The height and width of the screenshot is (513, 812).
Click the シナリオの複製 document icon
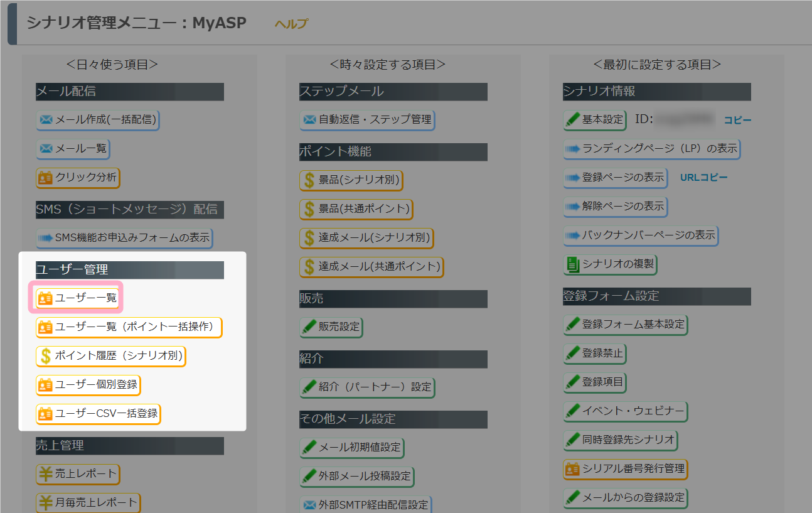(573, 264)
